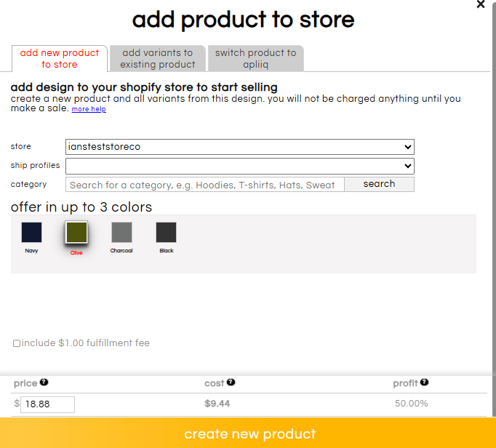Viewport: 496px width, 448px height.
Task: Select the Black color swatch
Action: [x=167, y=233]
